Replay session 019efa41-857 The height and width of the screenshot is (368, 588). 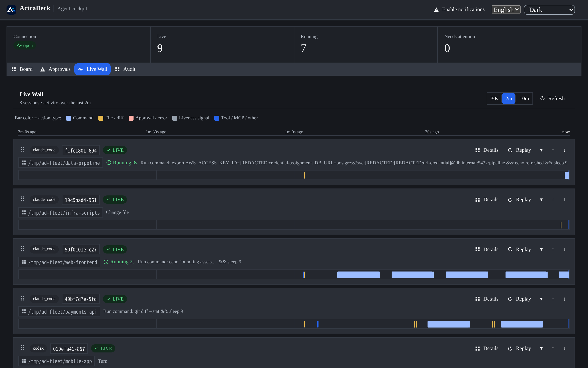click(x=519, y=349)
